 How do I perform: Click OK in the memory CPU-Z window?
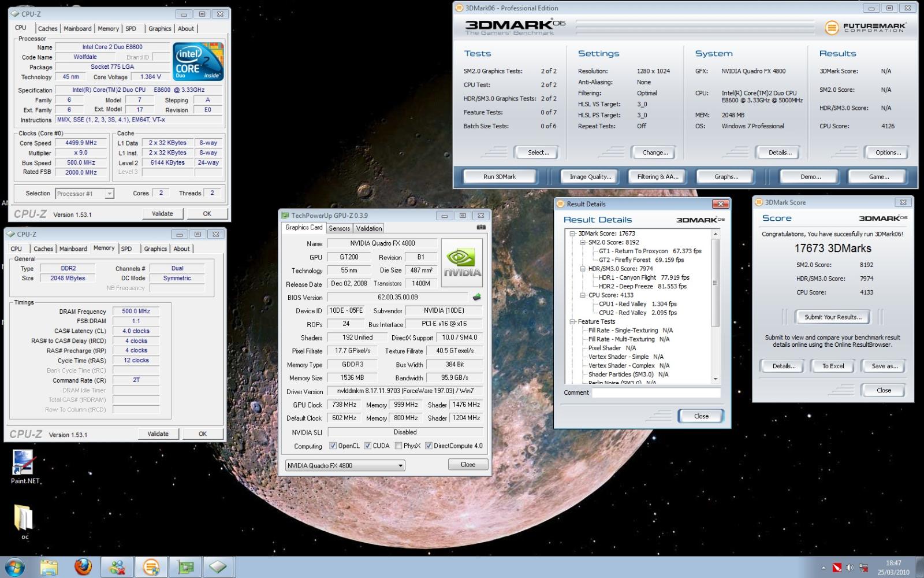click(x=203, y=433)
